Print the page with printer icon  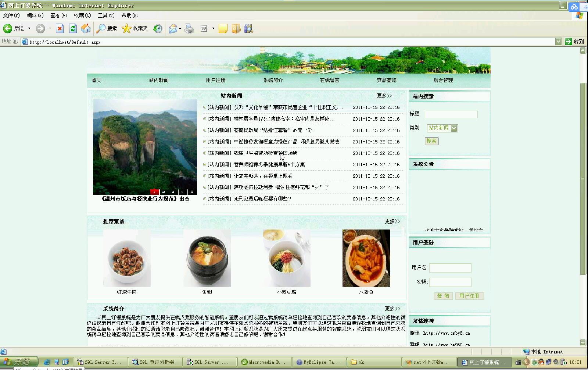(x=189, y=28)
